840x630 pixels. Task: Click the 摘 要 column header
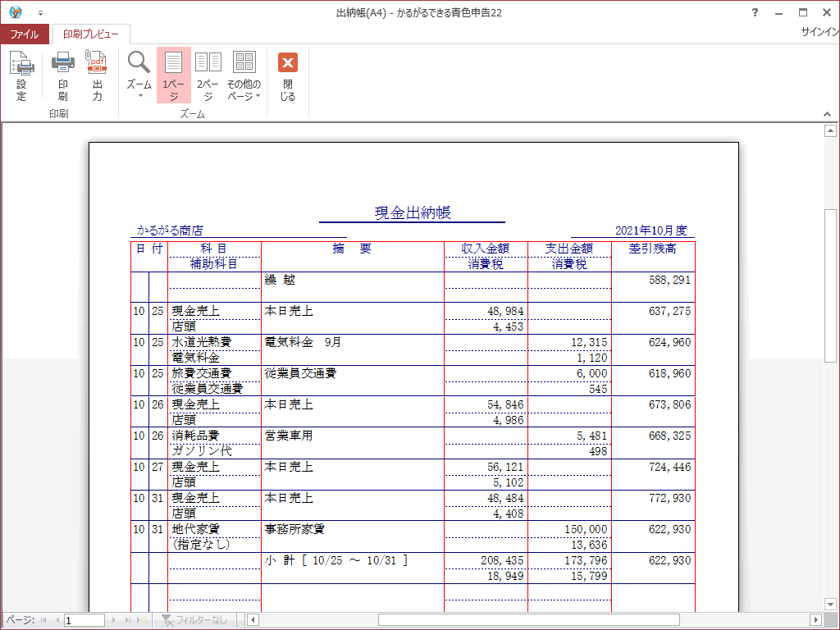pos(352,249)
